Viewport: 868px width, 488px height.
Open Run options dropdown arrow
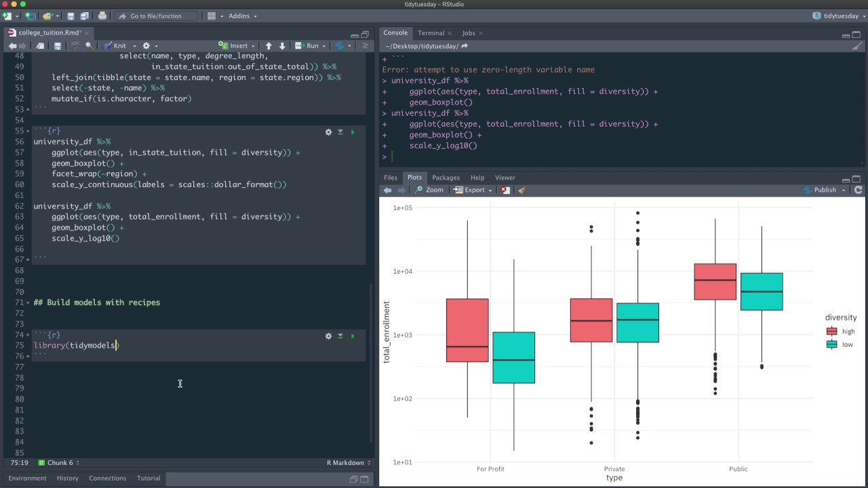324,46
